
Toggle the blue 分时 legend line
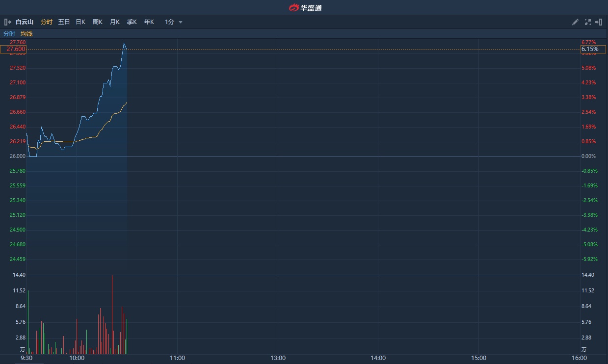(x=9, y=34)
